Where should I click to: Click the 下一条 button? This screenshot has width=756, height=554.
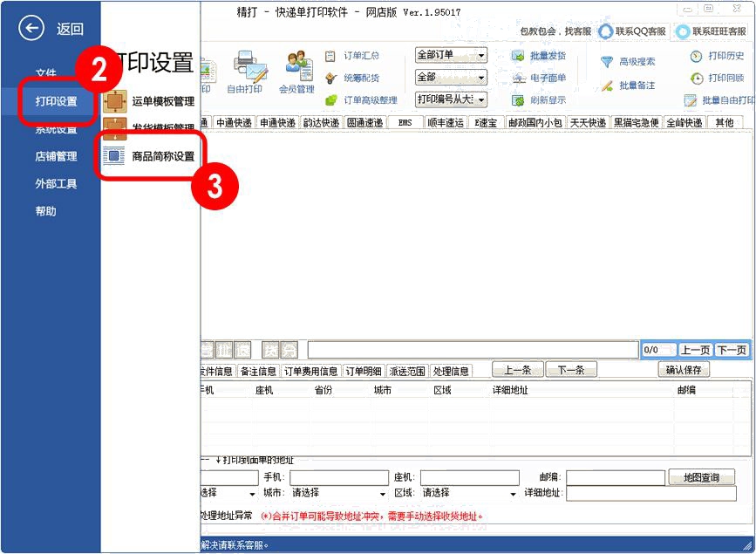[571, 370]
